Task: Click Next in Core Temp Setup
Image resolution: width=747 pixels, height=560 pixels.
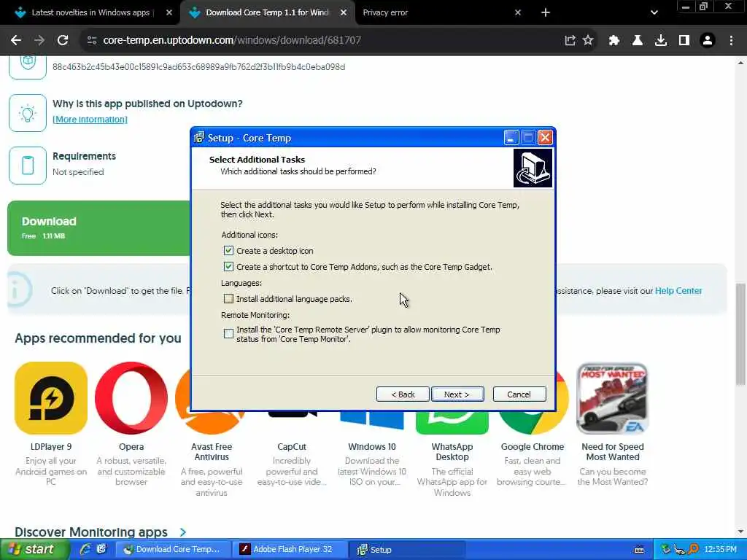Action: click(457, 394)
